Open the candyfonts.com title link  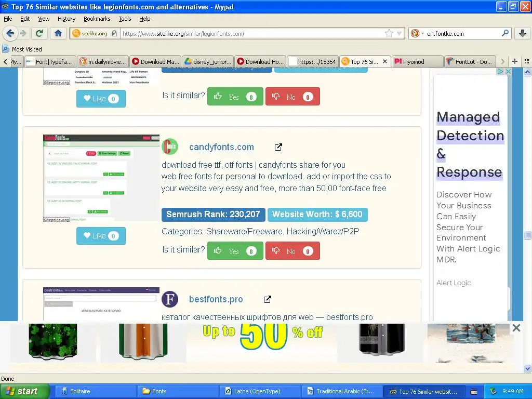(221, 147)
